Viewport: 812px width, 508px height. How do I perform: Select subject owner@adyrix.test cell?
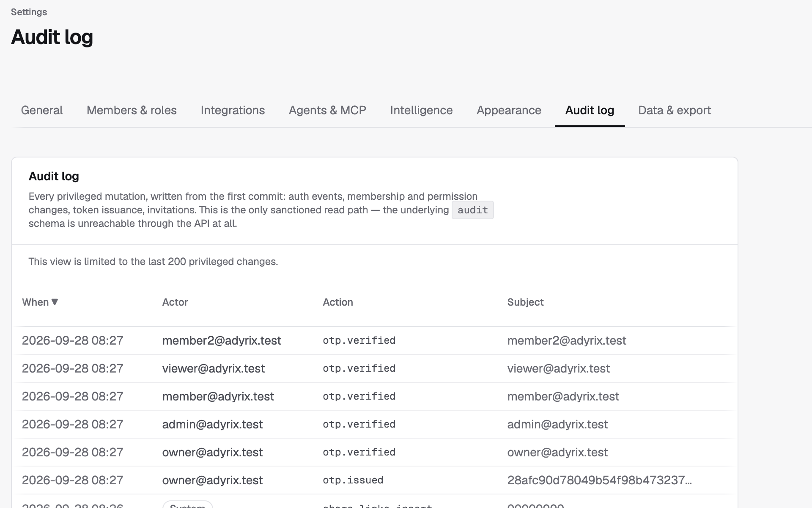coord(557,452)
